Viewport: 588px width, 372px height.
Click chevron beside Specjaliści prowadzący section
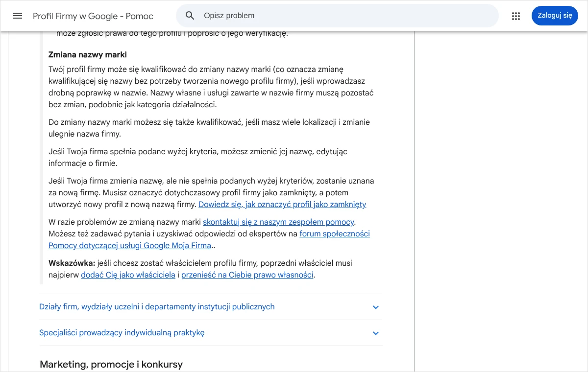(x=376, y=333)
